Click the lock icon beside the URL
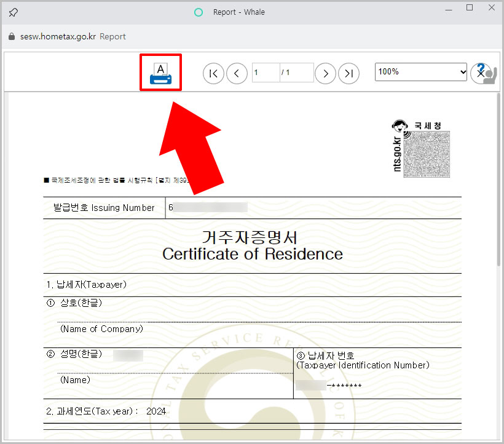Image resolution: width=504 pixels, height=444 pixels. pyautogui.click(x=12, y=36)
